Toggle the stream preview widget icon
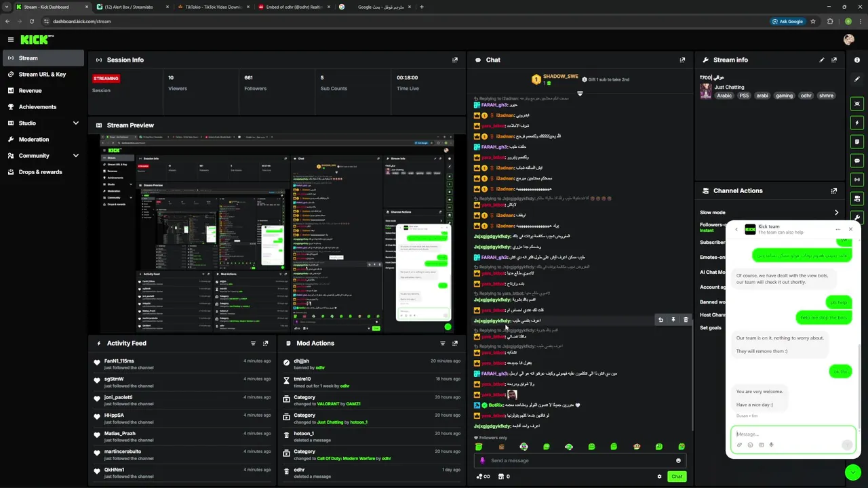Viewport: 868px width, 488px height. 857,104
